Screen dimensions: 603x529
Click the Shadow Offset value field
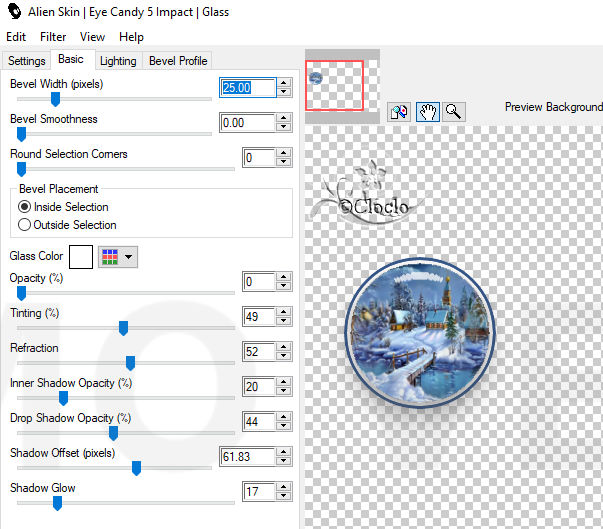(x=248, y=456)
